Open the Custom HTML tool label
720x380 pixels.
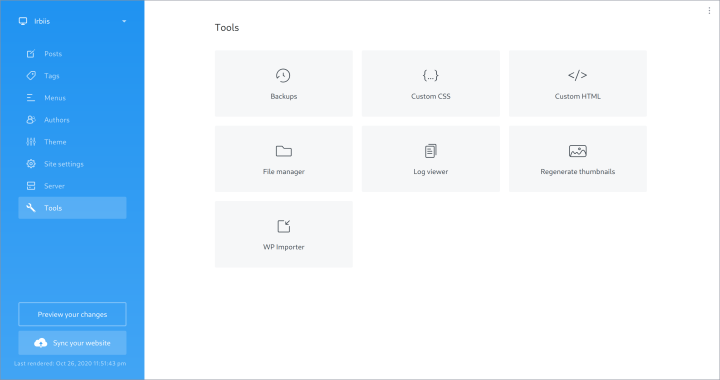tap(578, 96)
